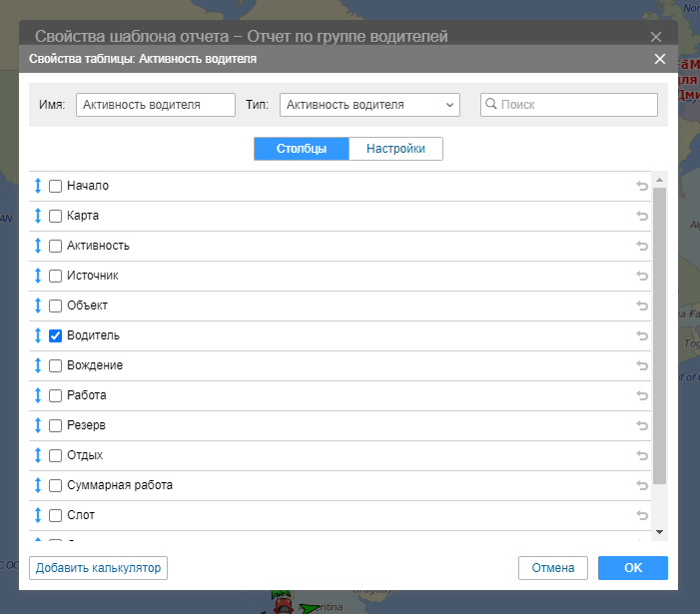Click the Отмена button

pyautogui.click(x=552, y=568)
